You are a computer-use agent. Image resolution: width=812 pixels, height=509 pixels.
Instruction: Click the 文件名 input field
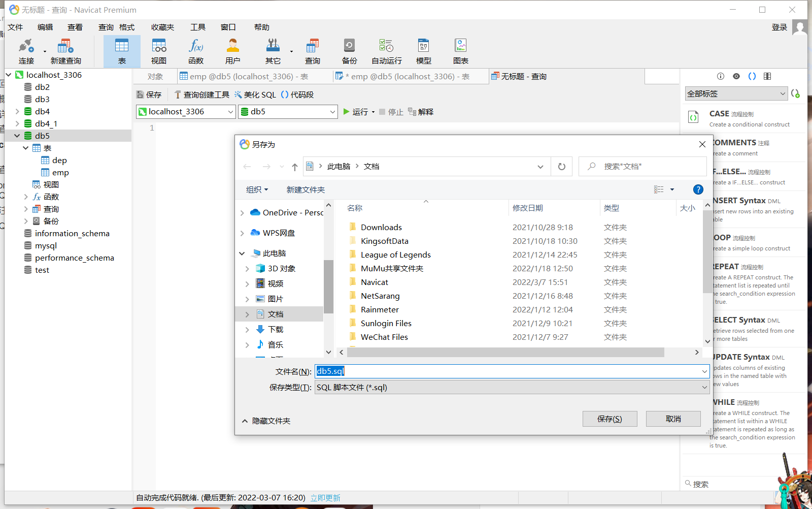click(x=512, y=371)
